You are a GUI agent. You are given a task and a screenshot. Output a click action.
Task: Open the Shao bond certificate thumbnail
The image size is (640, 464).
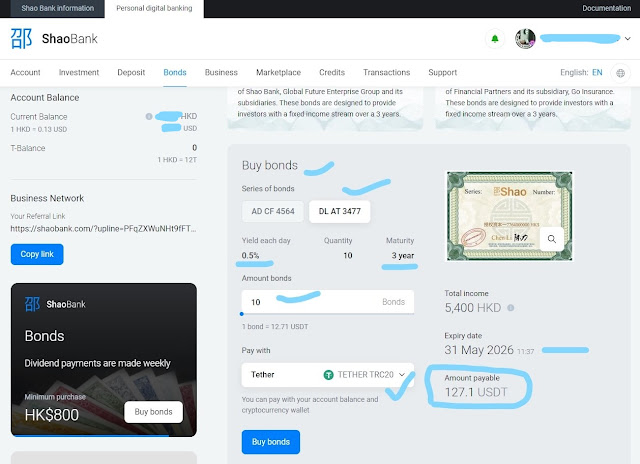point(509,216)
